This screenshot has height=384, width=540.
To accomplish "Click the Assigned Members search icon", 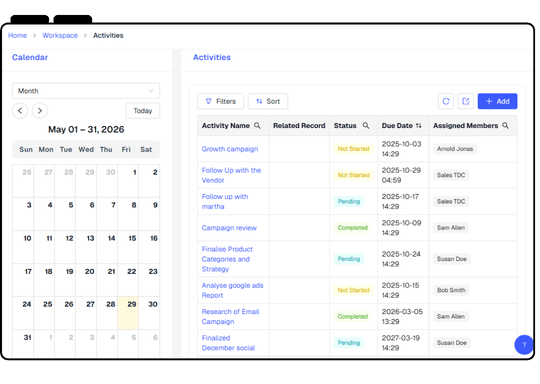I will click(505, 126).
